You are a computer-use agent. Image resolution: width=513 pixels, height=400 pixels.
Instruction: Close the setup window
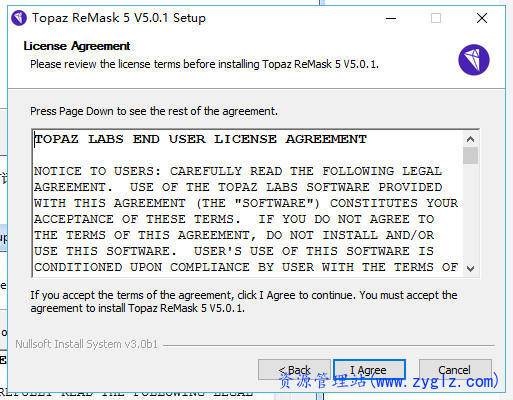[482, 18]
